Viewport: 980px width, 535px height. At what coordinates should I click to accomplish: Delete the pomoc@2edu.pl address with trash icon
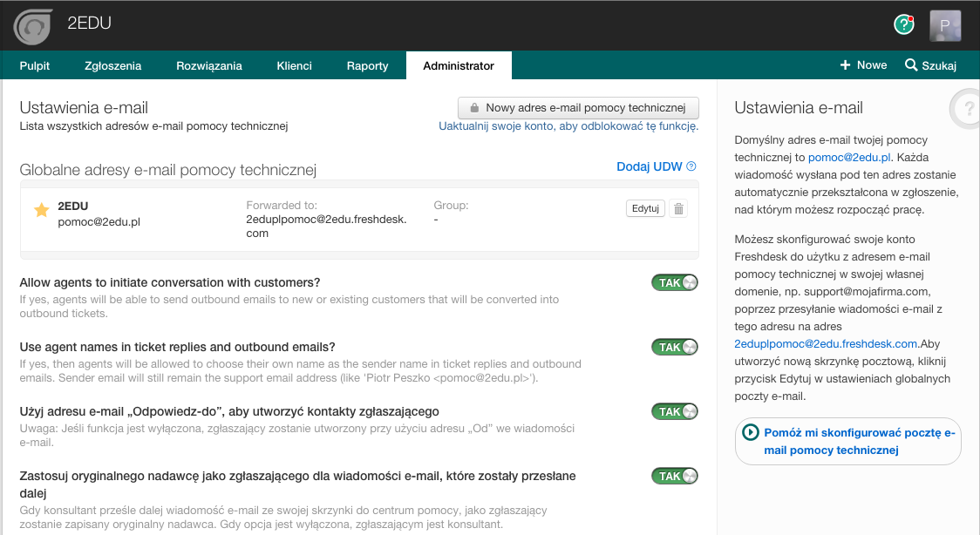(x=680, y=208)
